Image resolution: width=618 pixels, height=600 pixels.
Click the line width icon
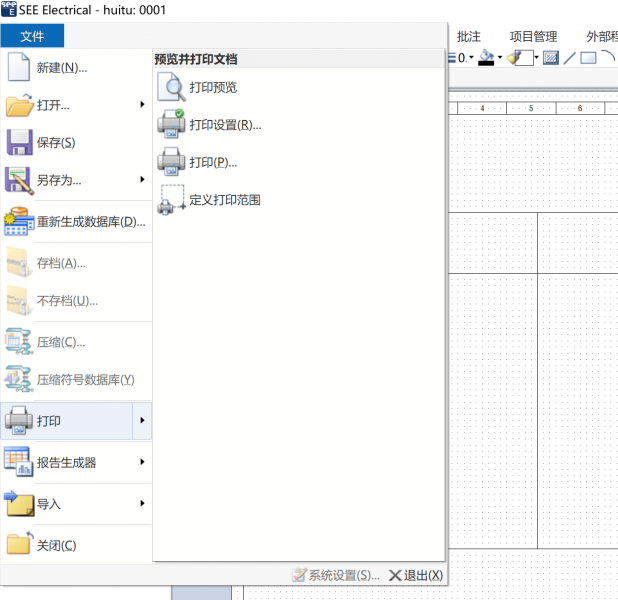pyautogui.click(x=452, y=58)
